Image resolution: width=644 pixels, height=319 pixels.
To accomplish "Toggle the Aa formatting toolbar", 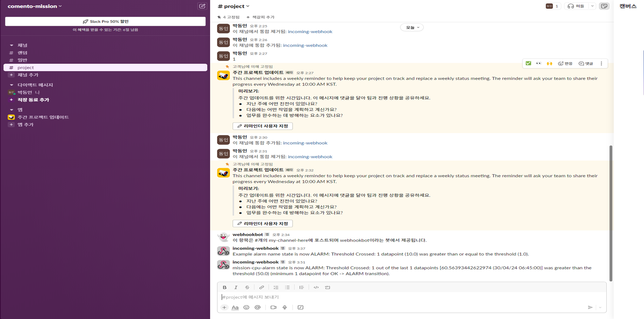I will [235, 307].
